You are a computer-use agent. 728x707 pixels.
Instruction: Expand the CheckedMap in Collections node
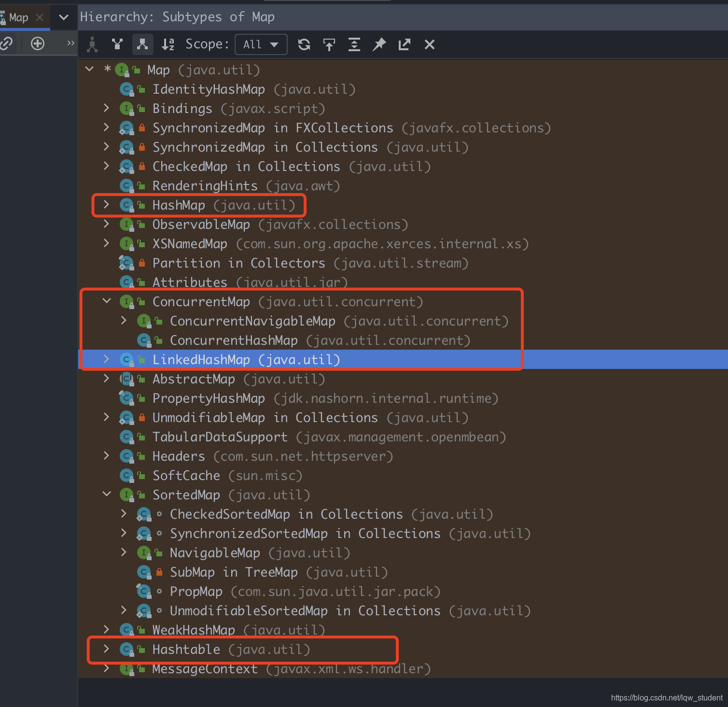click(106, 166)
